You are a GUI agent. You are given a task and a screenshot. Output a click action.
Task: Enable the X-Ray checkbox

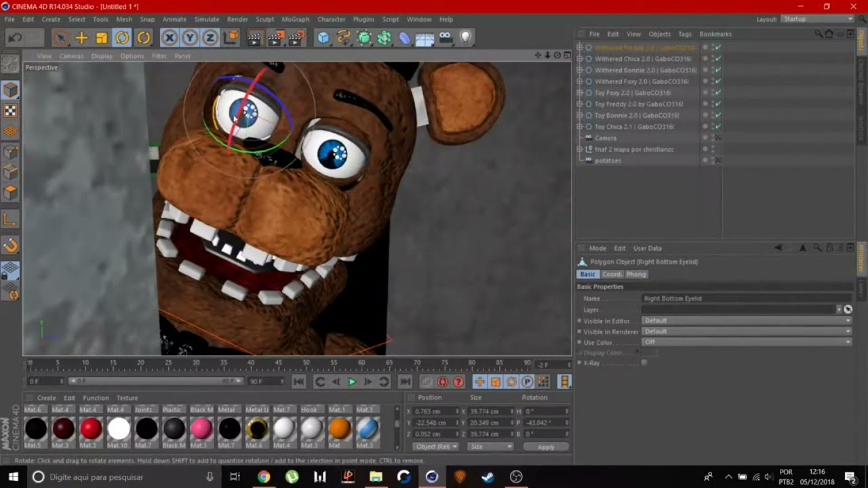coord(644,363)
